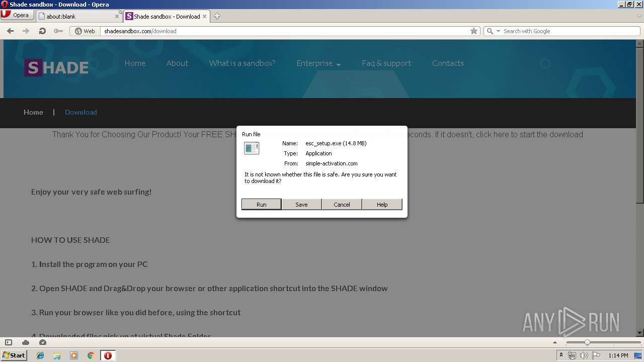Click the volume speaker tray icon
This screenshot has width=644, height=362.
[x=584, y=355]
